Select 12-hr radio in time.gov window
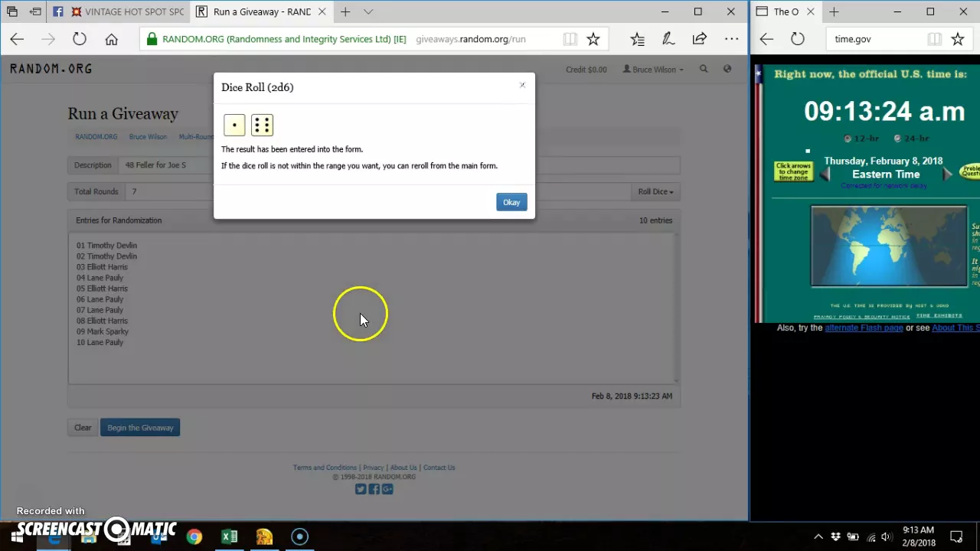 [847, 139]
